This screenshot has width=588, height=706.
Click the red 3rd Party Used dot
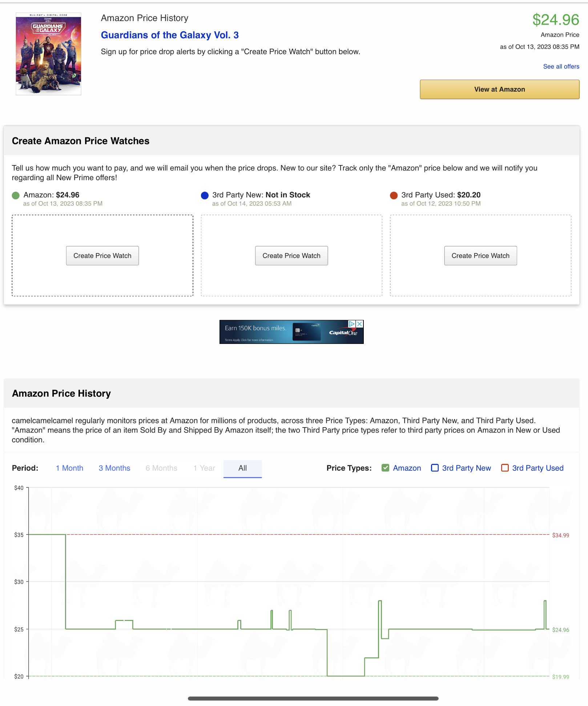tap(394, 196)
